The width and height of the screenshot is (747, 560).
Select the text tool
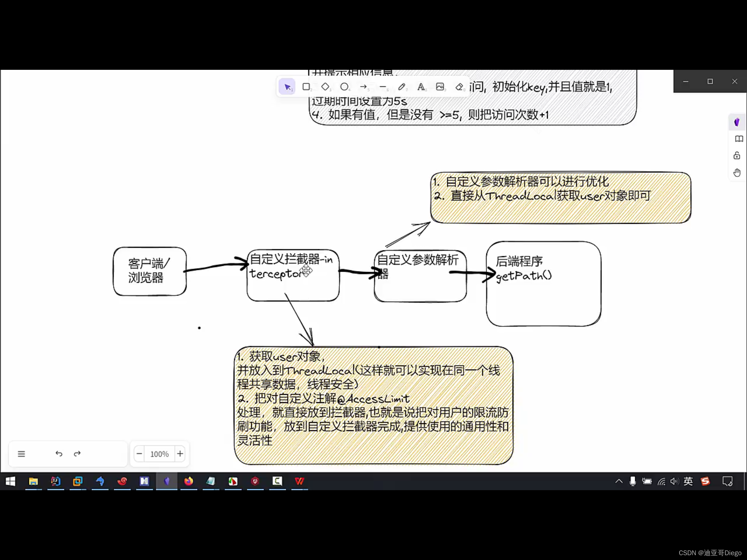pos(421,87)
